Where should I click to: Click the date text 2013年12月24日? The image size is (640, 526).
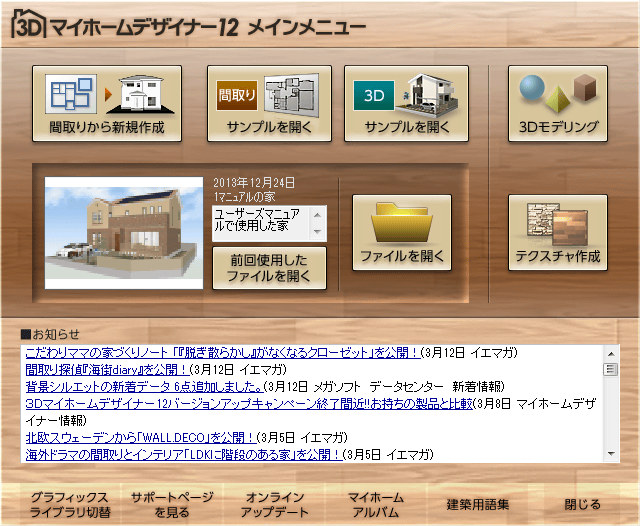point(254,182)
